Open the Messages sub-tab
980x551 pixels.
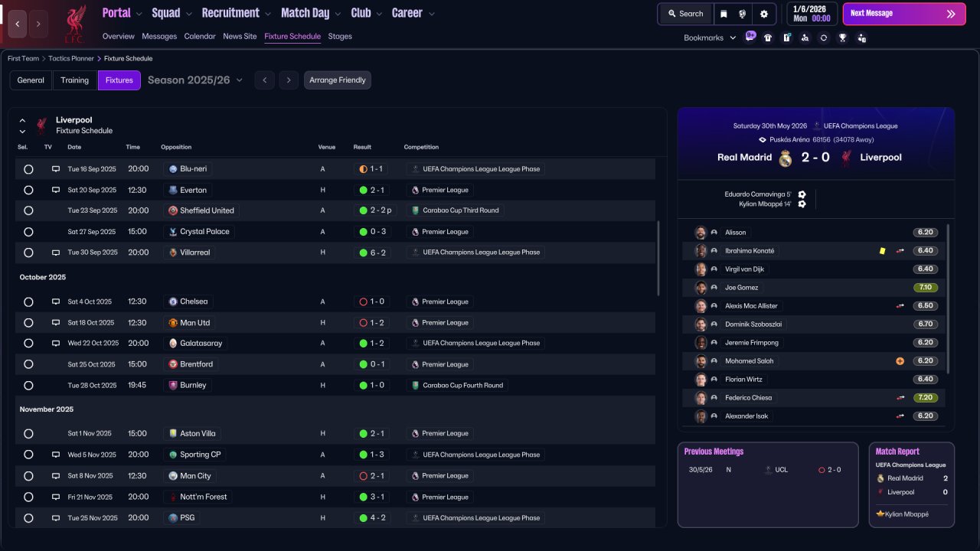[x=159, y=36]
